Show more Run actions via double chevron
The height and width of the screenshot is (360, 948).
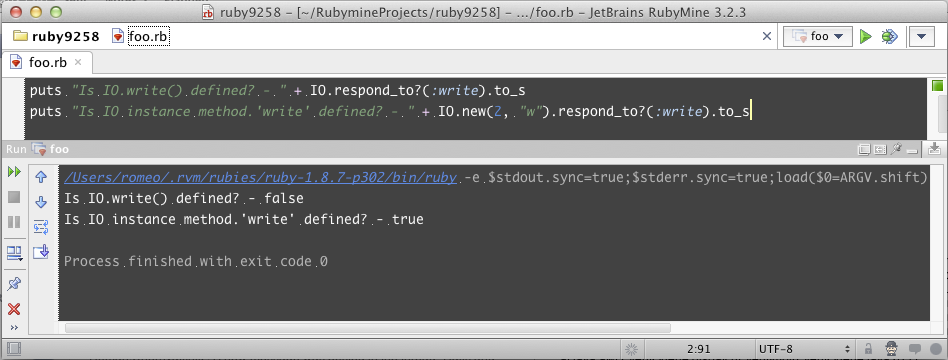click(14, 328)
